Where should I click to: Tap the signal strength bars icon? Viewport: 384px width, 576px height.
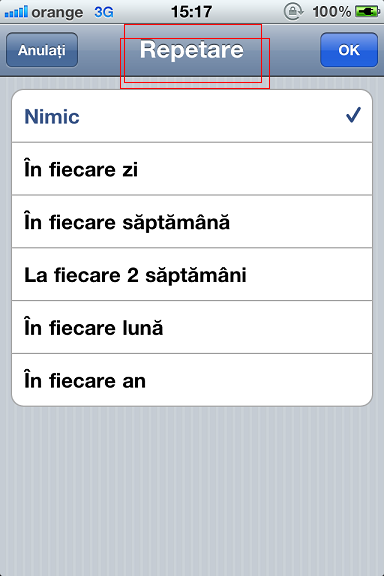tap(16, 12)
